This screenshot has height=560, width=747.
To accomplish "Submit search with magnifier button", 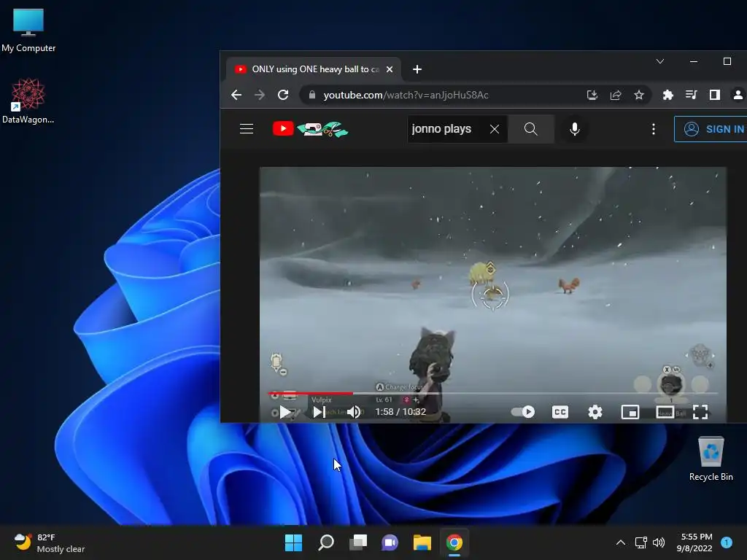I will click(531, 129).
